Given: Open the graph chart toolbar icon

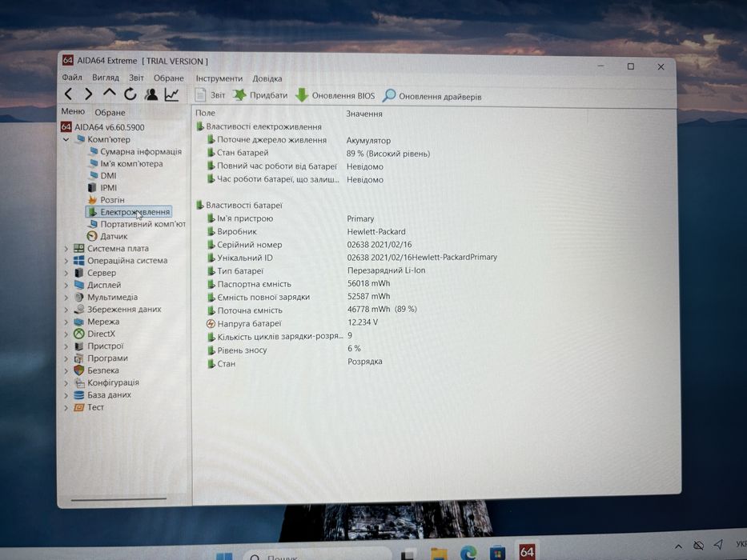Looking at the screenshot, I should click(x=171, y=94).
